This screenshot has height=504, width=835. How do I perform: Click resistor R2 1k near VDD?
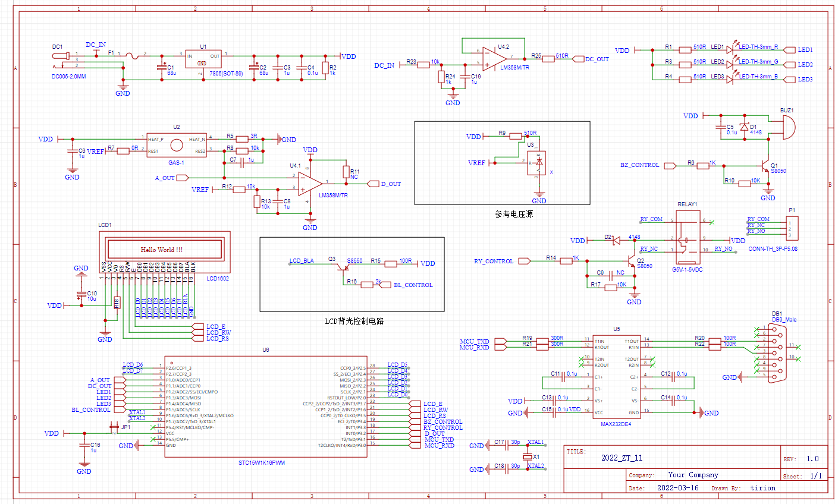coord(325,68)
